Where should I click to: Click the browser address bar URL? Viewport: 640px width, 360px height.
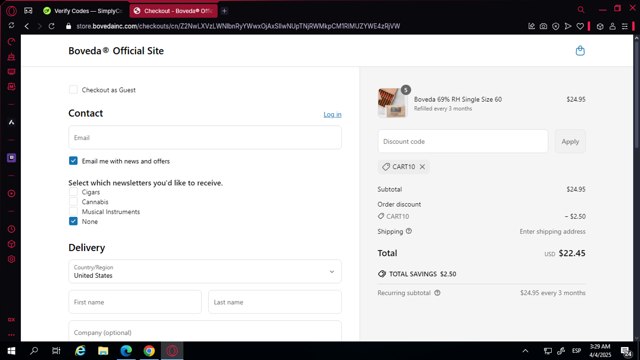pyautogui.click(x=238, y=26)
